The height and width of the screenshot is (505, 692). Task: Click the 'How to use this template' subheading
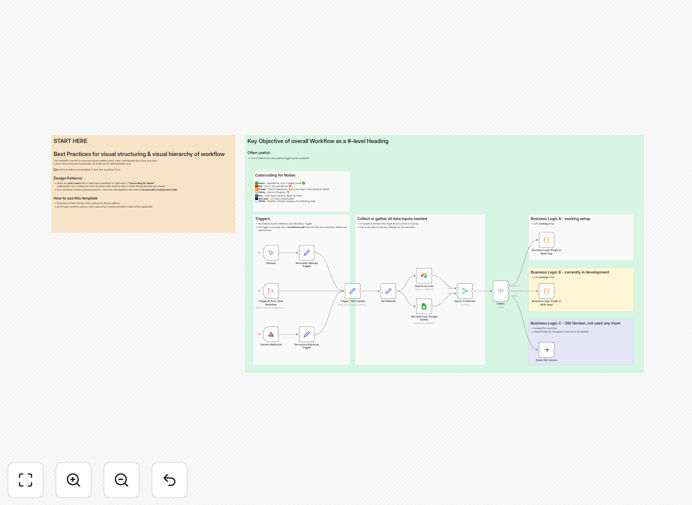(x=75, y=198)
